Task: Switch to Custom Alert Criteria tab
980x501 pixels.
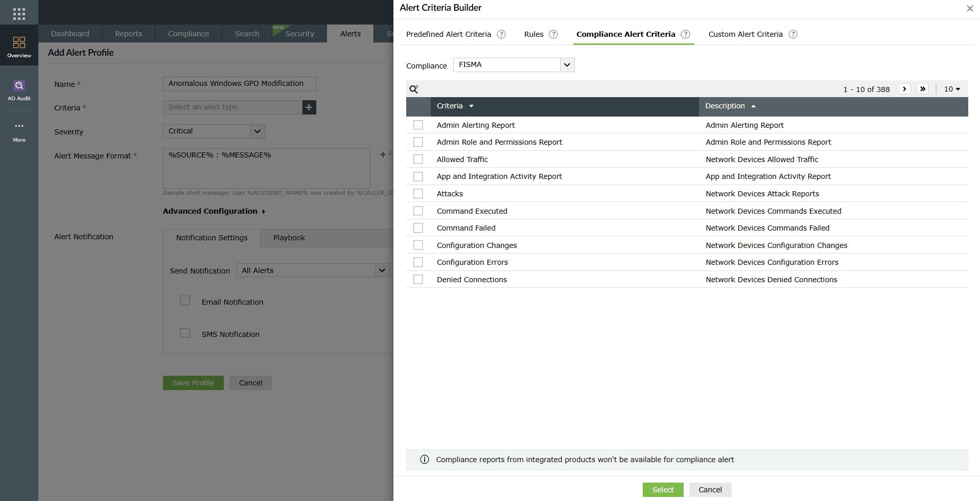Action: coord(745,34)
